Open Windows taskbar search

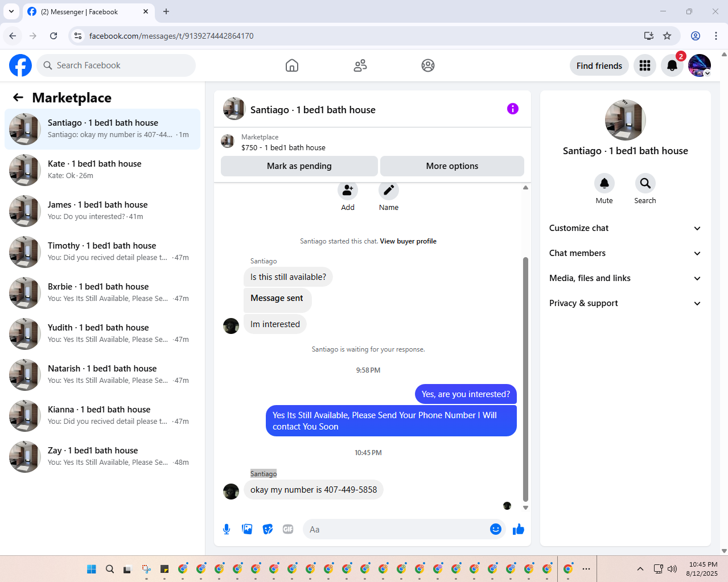pos(110,569)
